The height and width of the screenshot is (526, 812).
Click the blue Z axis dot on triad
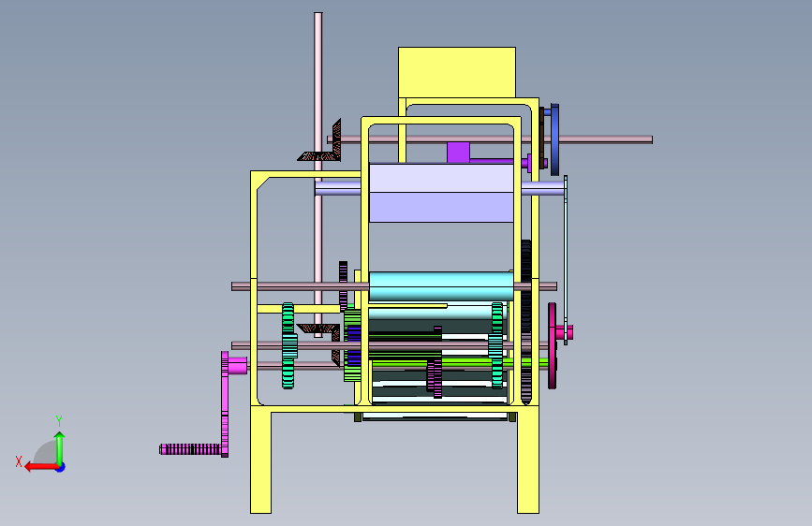61,467
